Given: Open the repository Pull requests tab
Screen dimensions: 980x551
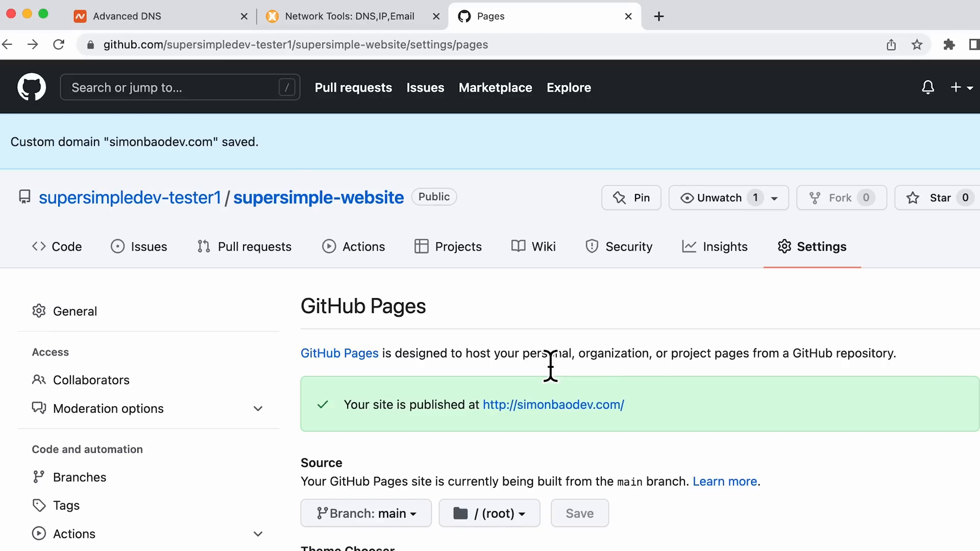Looking at the screenshot, I should coord(244,246).
